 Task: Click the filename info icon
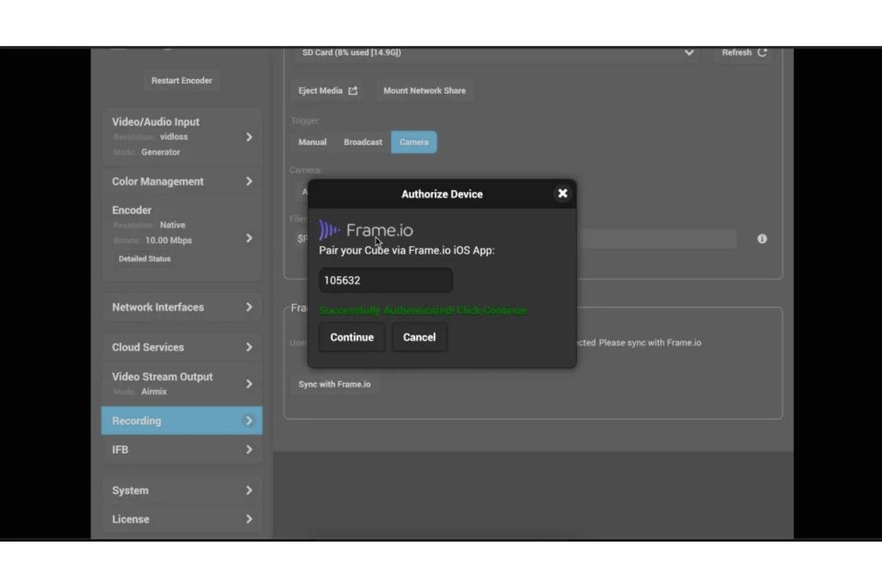click(762, 239)
